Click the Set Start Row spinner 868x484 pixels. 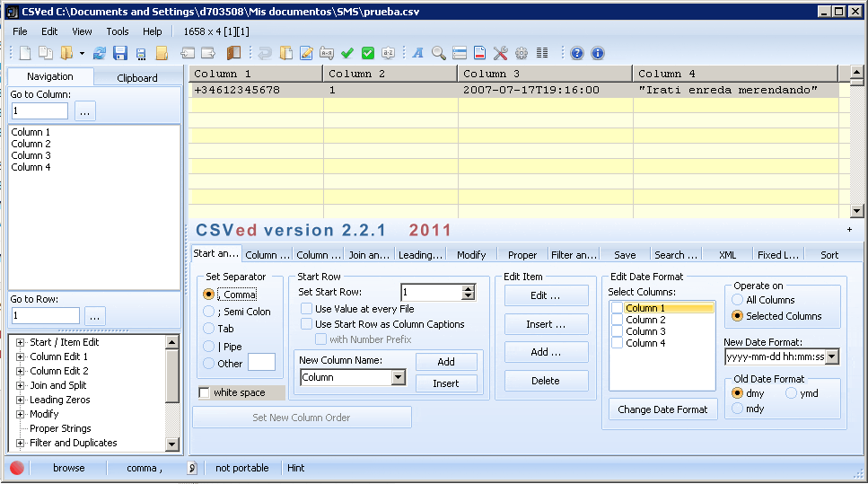469,293
